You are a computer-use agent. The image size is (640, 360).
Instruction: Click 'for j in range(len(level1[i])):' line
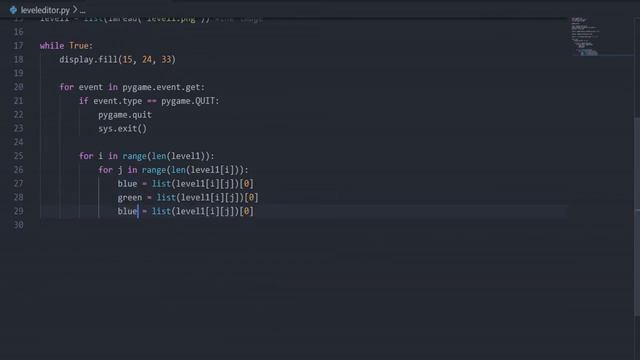[x=173, y=170]
